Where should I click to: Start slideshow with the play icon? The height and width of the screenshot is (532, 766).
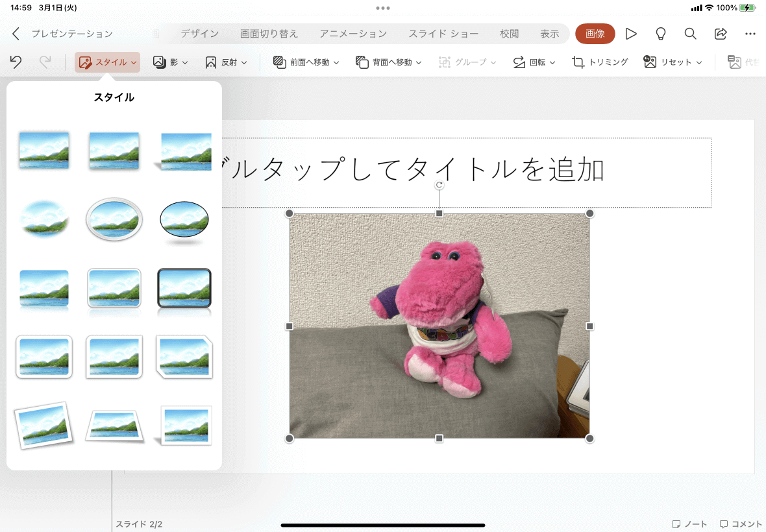point(631,34)
